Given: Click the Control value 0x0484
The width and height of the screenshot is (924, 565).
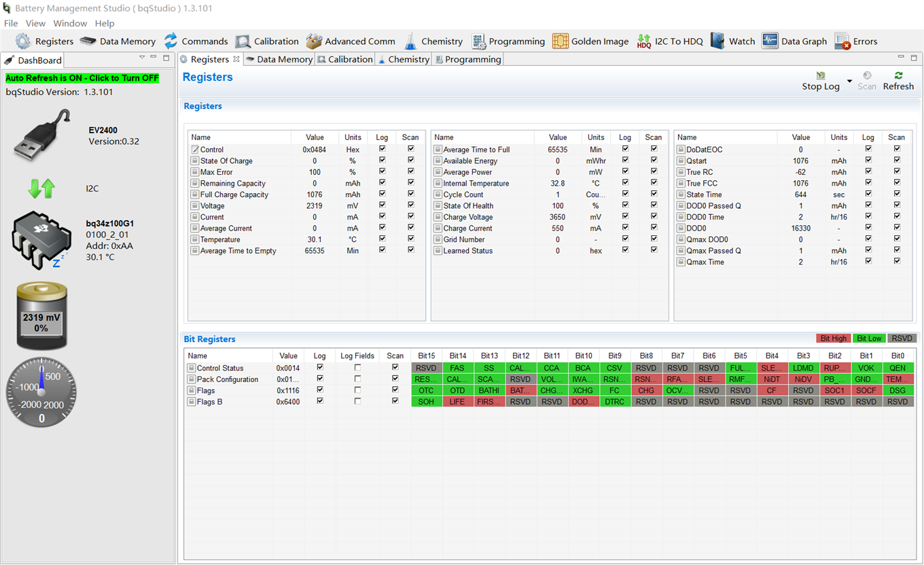Looking at the screenshot, I should (x=315, y=150).
